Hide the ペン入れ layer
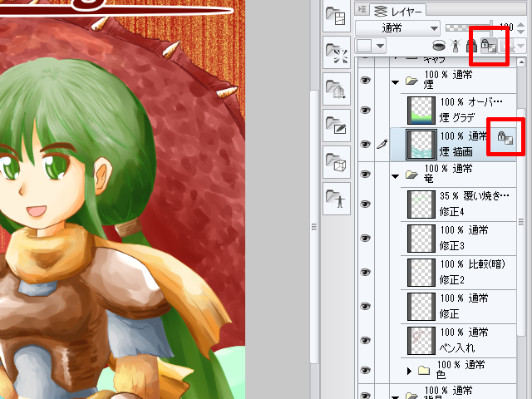This screenshot has height=399, width=532. [365, 340]
